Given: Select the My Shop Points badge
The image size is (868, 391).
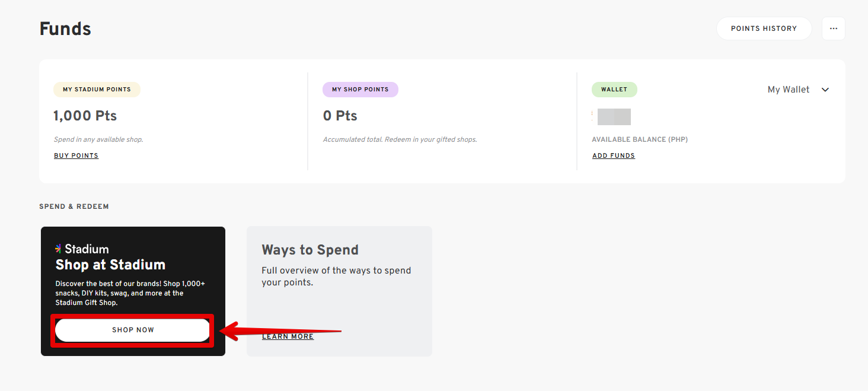Looking at the screenshot, I should point(360,90).
